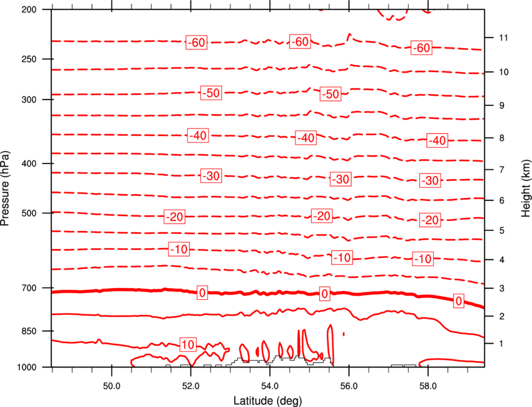The width and height of the screenshot is (532, 407).
Task: Select the 200 pressure tick label
Action: (29, 9)
